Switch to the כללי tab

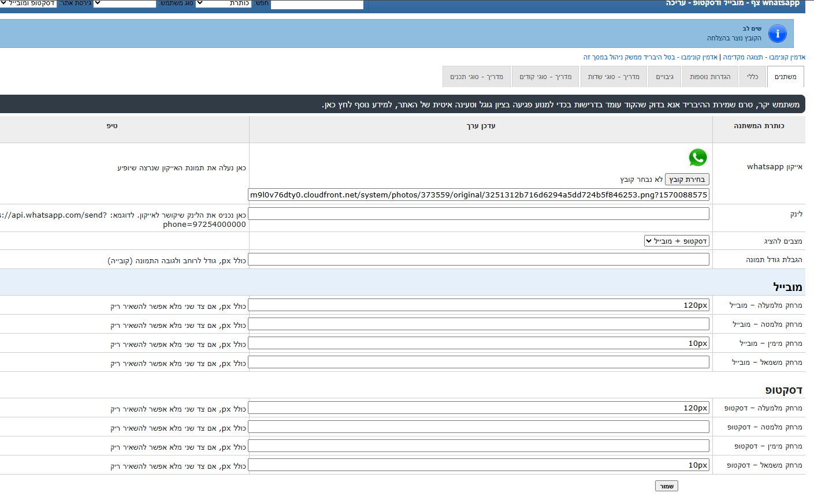pyautogui.click(x=752, y=77)
